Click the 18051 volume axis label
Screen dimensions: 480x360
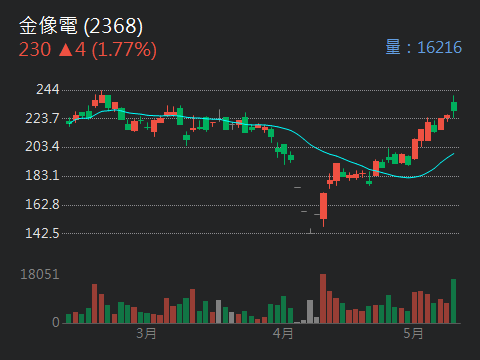(40, 274)
